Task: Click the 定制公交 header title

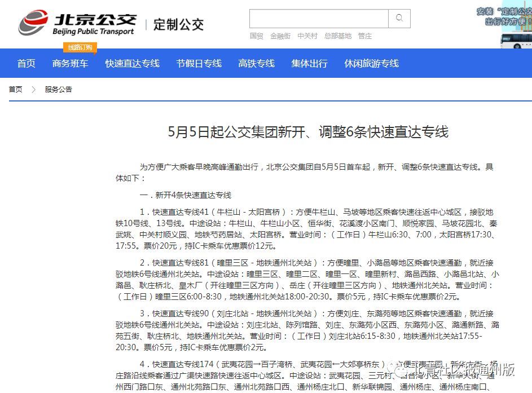Action: (178, 25)
